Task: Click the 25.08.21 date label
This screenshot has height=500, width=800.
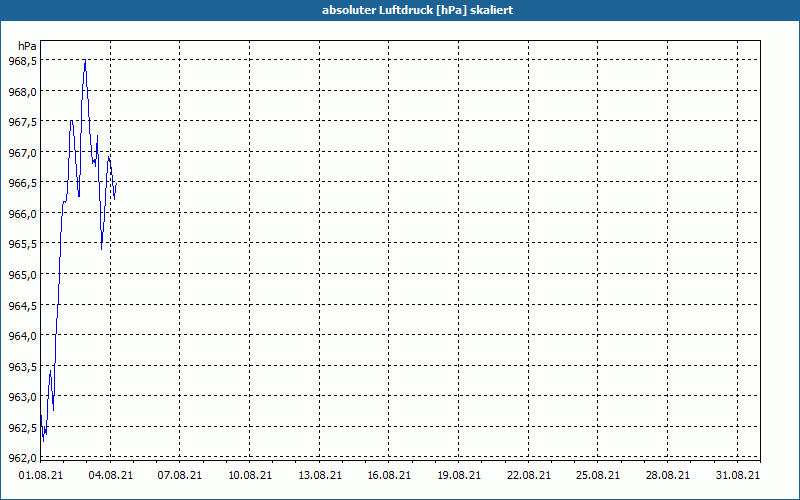Action: click(598, 476)
